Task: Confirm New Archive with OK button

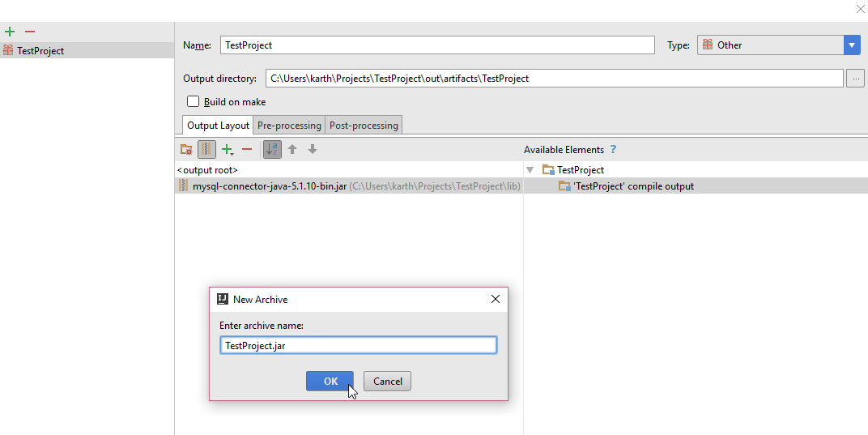Action: 330,381
